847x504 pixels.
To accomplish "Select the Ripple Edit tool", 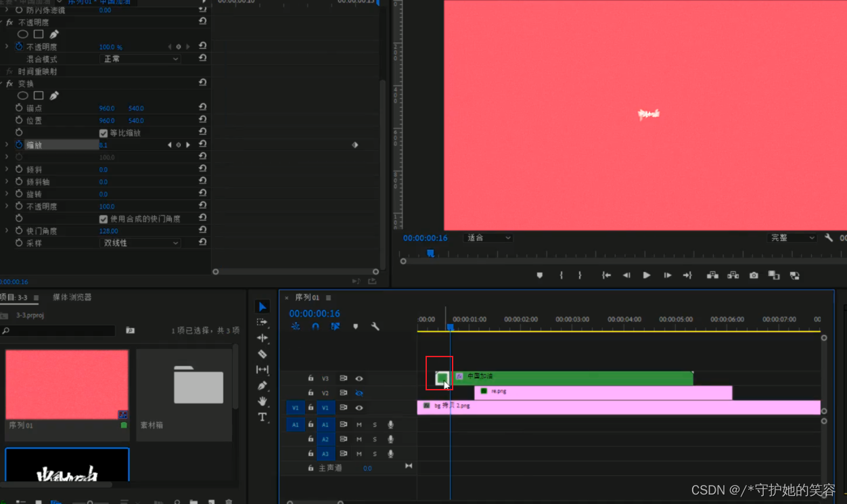I will tap(262, 338).
